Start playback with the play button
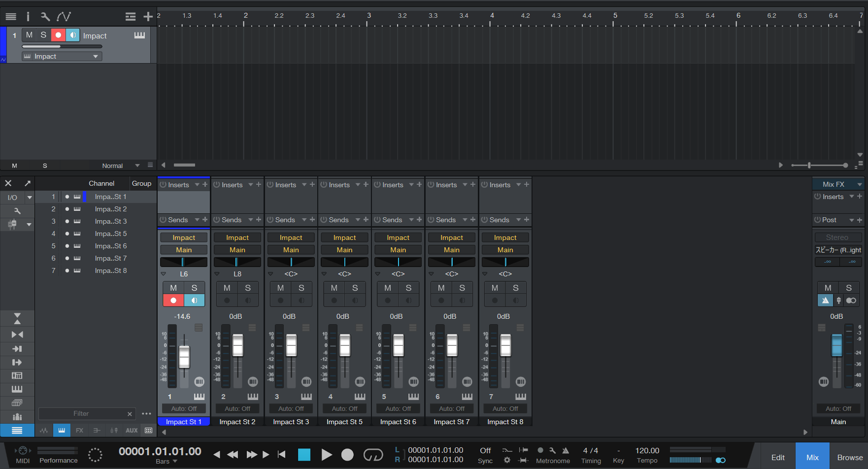Image resolution: width=868 pixels, height=469 pixels. pyautogui.click(x=326, y=455)
